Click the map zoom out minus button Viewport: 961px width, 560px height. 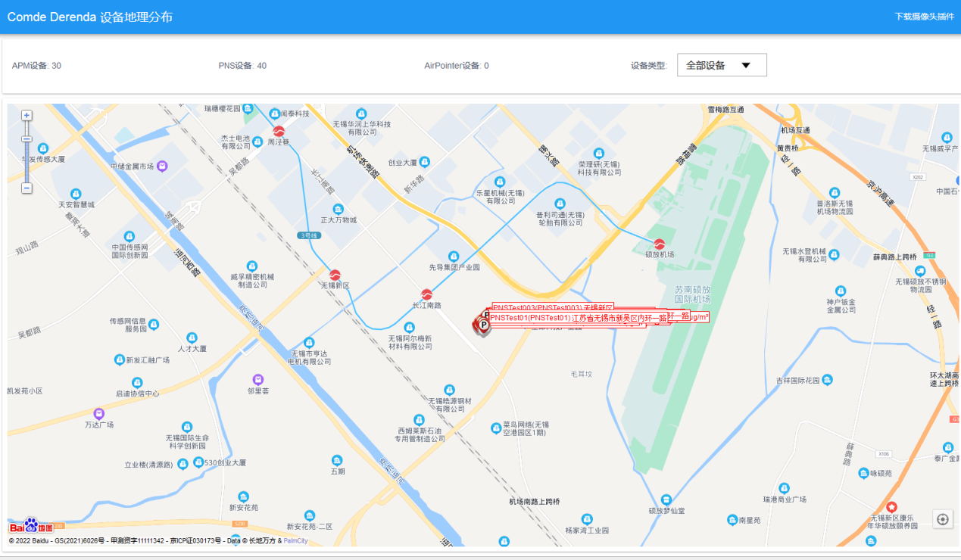point(27,188)
